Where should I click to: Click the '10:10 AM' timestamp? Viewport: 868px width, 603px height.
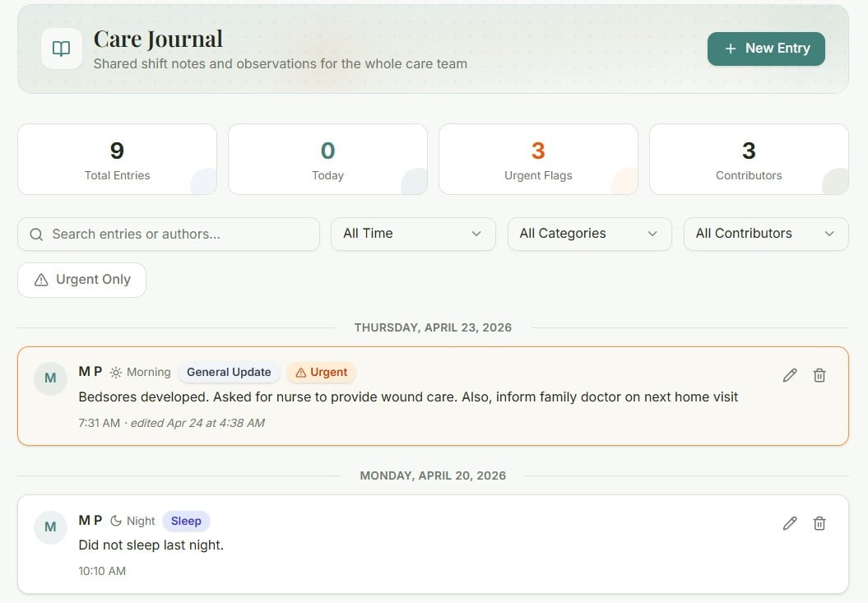[102, 571]
